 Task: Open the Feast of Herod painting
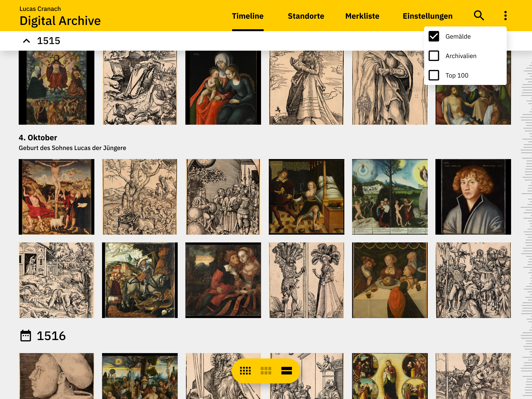390,280
